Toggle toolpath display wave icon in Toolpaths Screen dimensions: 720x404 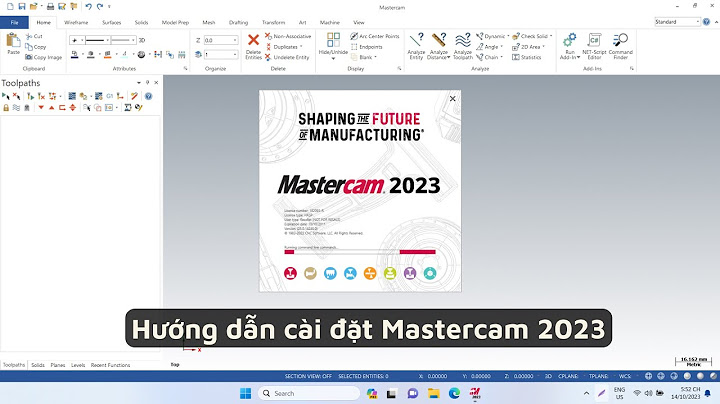click(17, 107)
